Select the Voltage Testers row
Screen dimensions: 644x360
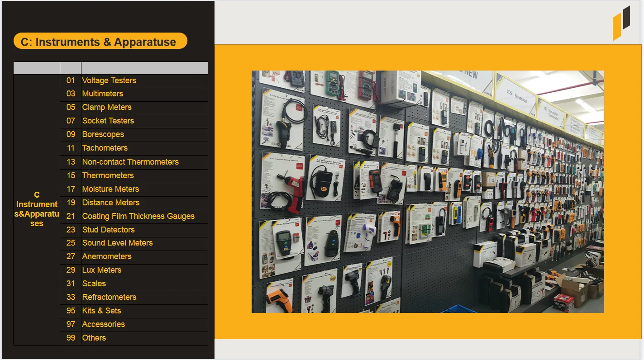click(109, 81)
